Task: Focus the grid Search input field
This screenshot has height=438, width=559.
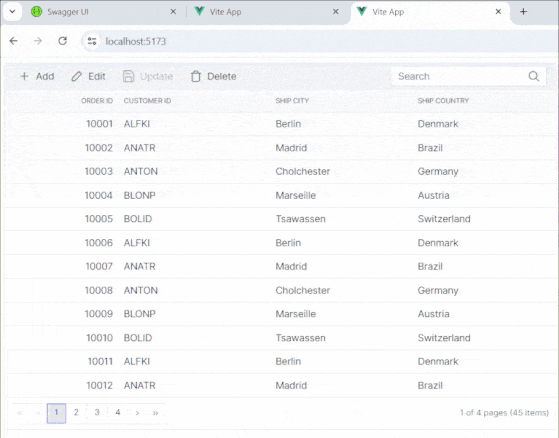Action: (460, 76)
